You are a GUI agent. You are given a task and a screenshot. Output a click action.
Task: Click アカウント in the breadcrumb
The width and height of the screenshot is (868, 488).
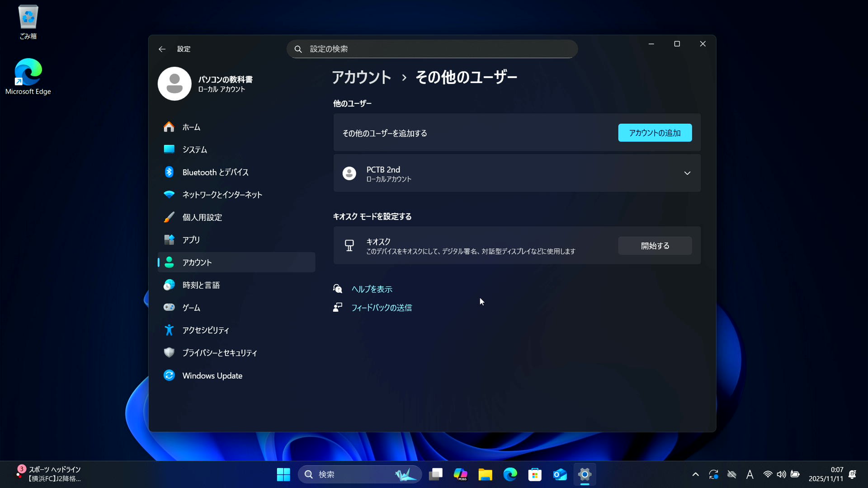(x=362, y=77)
